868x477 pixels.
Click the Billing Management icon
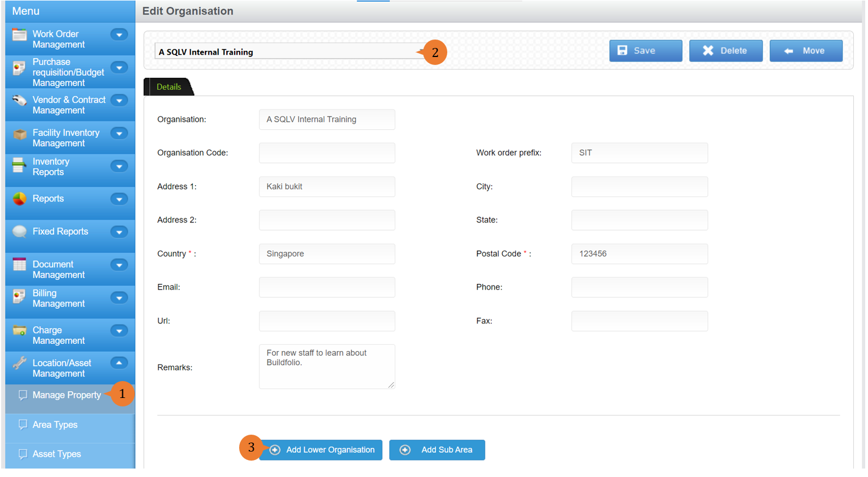tap(19, 297)
